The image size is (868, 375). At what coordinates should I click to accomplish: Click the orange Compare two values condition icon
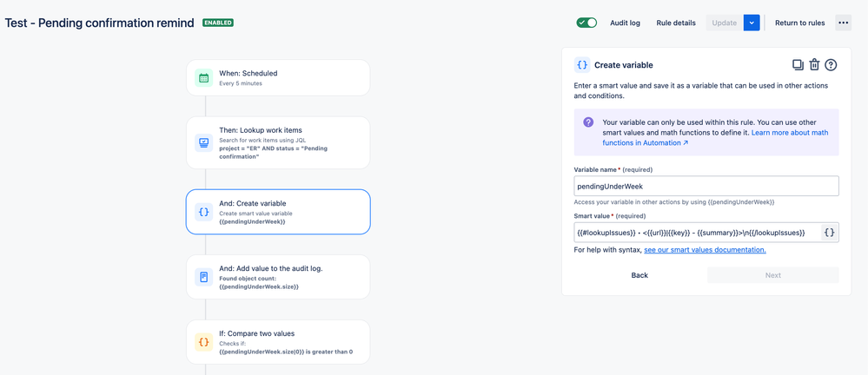(x=203, y=342)
